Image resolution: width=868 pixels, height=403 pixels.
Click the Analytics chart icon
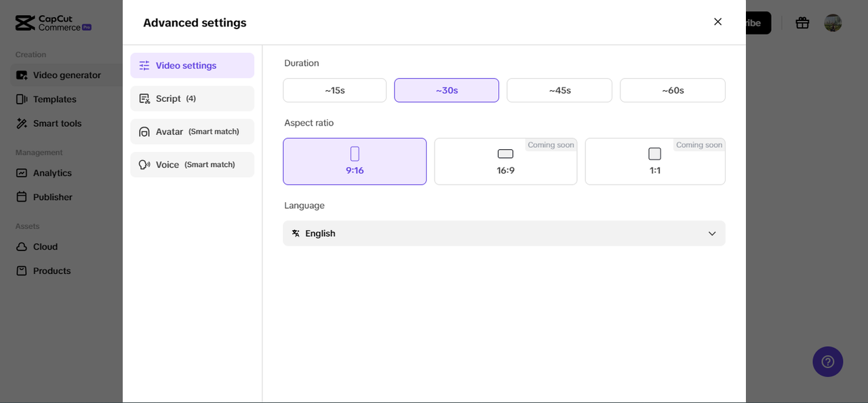click(22, 173)
